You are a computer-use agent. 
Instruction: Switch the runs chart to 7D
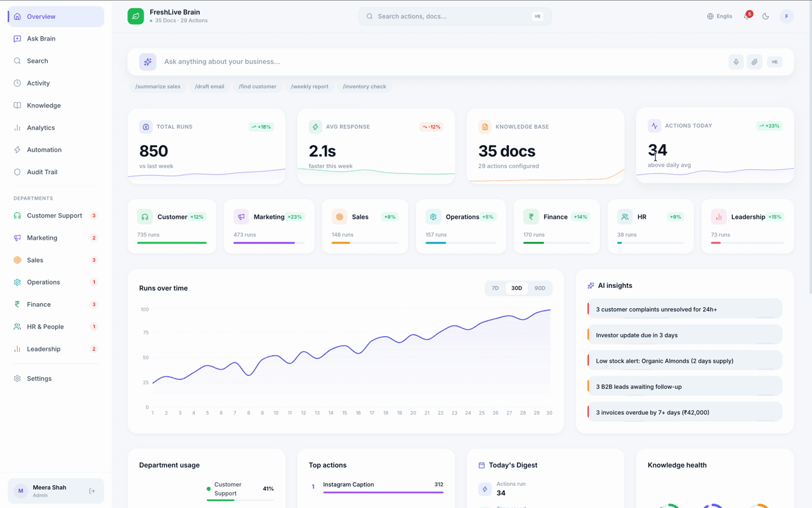point(495,289)
